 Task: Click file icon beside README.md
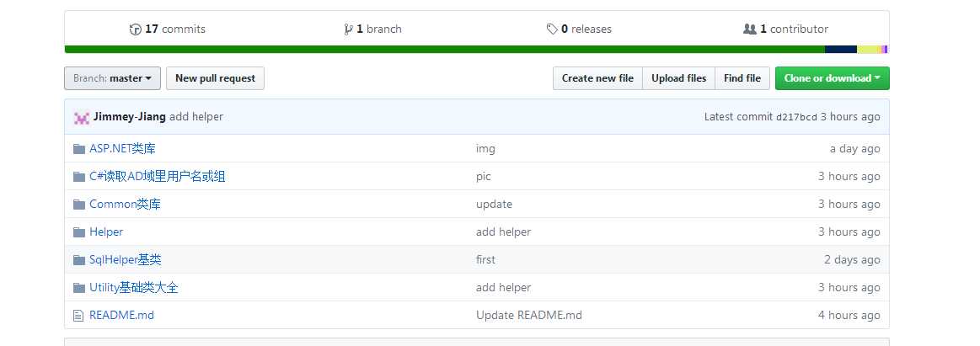coord(78,316)
